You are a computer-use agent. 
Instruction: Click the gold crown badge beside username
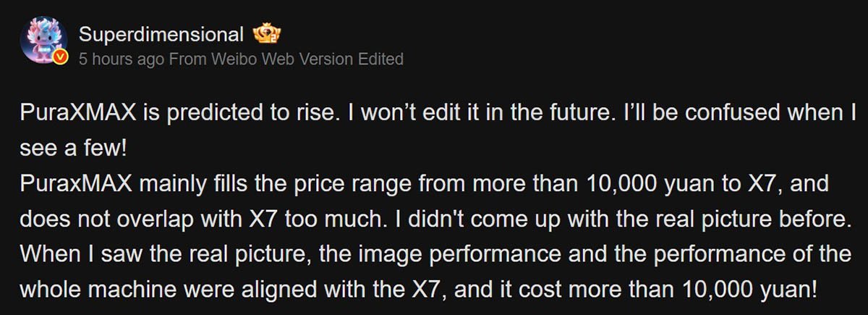[265, 33]
